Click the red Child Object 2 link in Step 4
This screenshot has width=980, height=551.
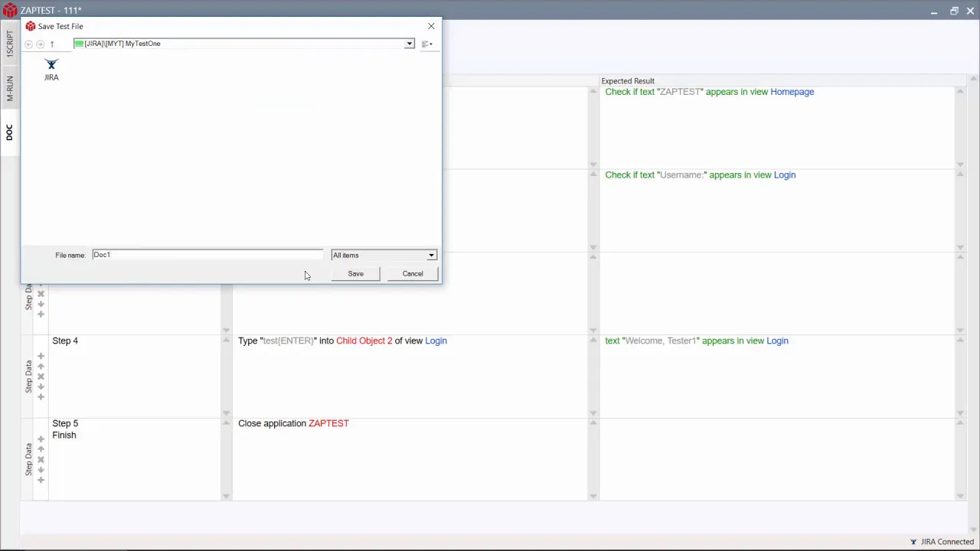364,341
